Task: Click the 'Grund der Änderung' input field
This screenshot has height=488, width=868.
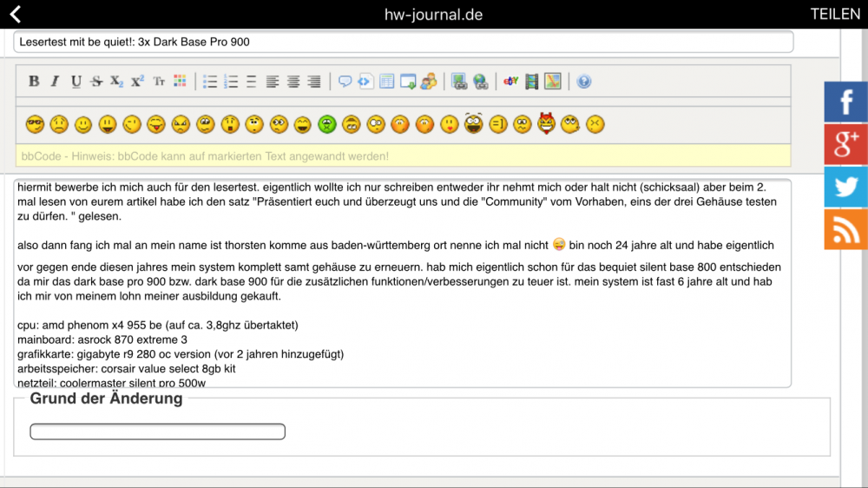Action: [x=158, y=432]
